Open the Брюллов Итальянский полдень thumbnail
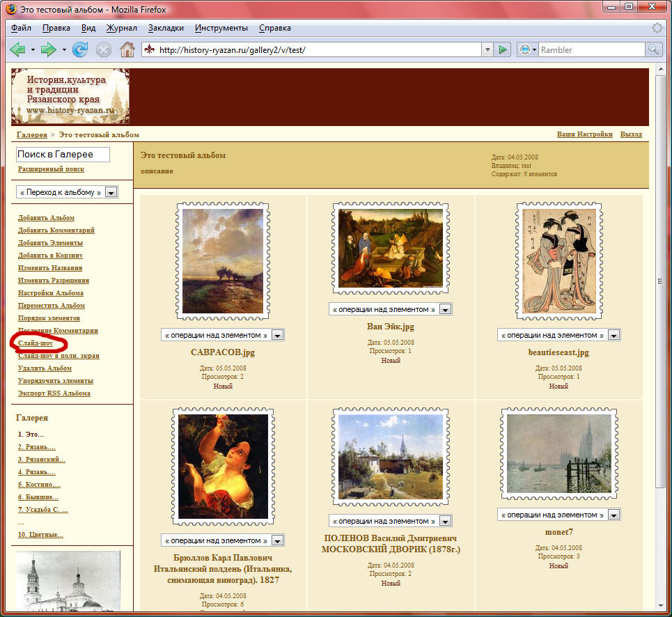This screenshot has height=617, width=672. [x=223, y=467]
